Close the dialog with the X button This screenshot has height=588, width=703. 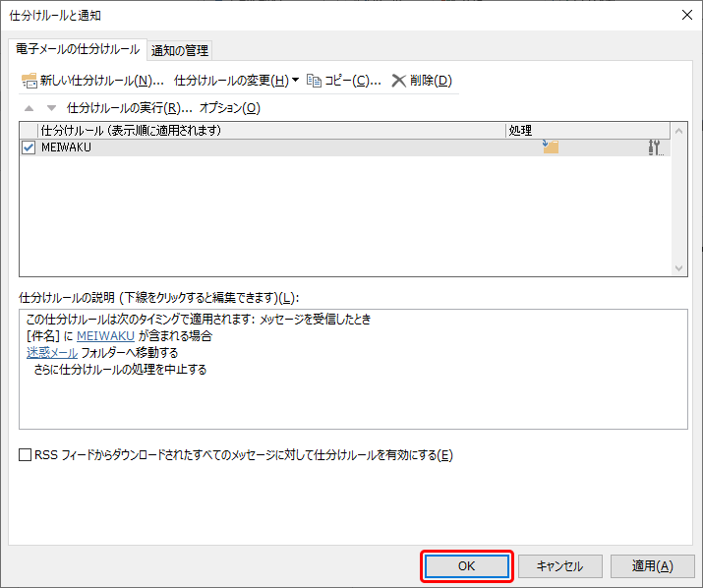coord(687,16)
